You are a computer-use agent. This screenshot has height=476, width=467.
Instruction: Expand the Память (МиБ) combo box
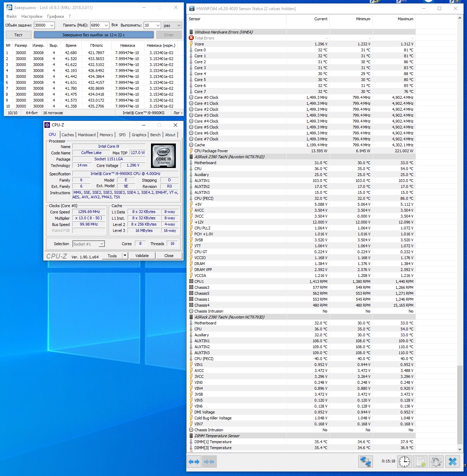tap(106, 25)
